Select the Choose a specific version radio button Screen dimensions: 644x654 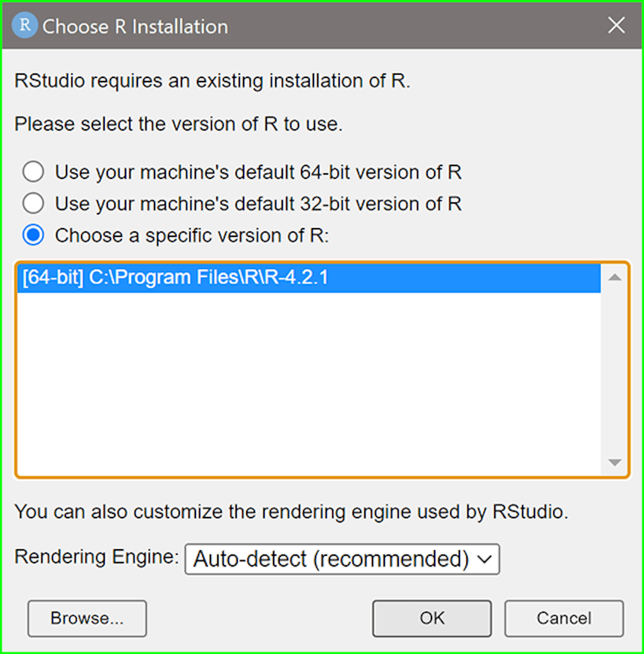click(33, 235)
